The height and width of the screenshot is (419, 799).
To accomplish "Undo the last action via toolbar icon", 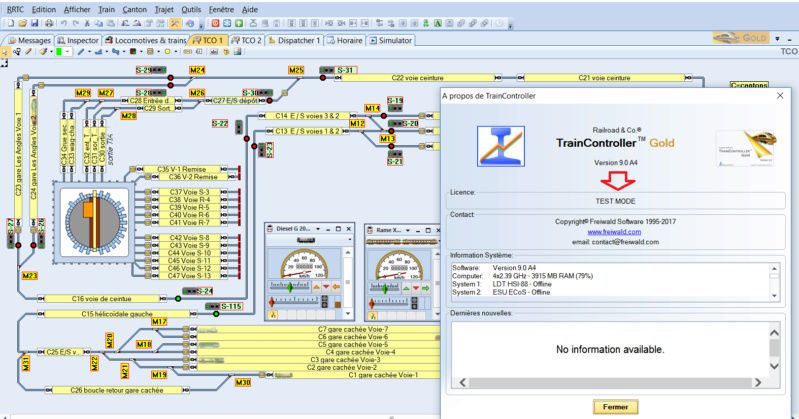I will coord(64,23).
